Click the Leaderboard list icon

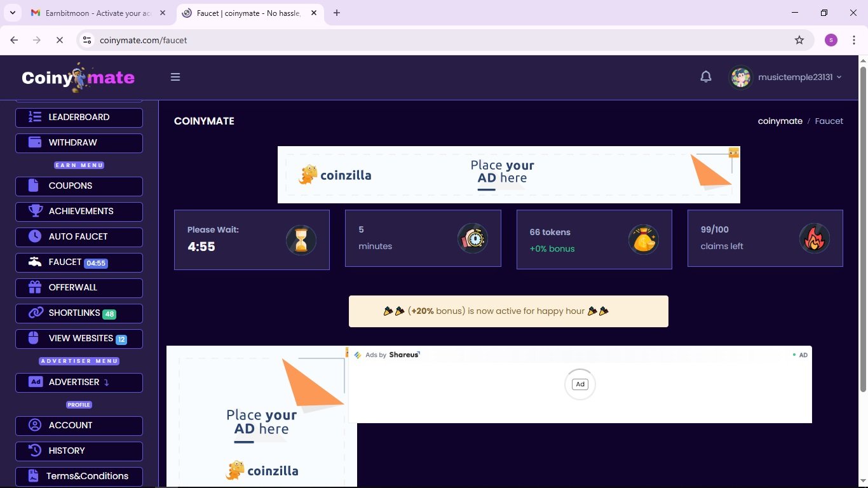coord(35,117)
